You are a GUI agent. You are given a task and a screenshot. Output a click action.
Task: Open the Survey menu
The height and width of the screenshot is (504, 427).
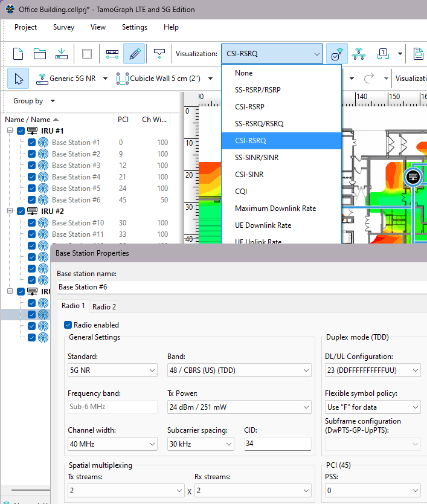(63, 27)
